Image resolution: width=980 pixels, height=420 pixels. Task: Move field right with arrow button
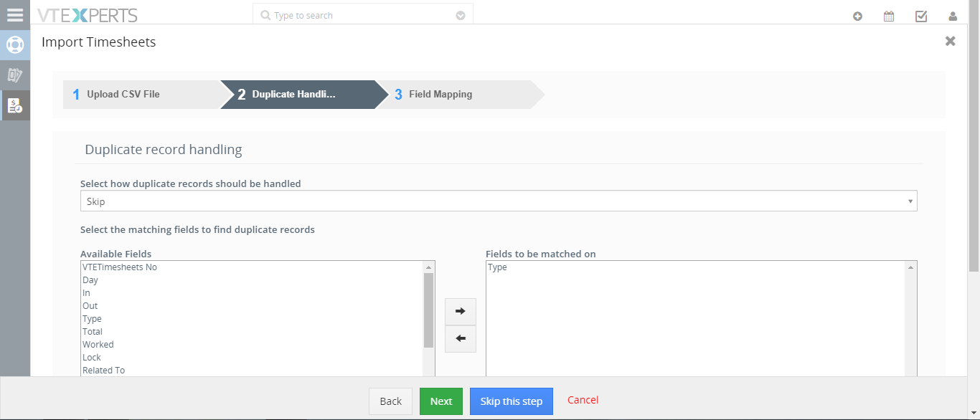click(x=461, y=311)
